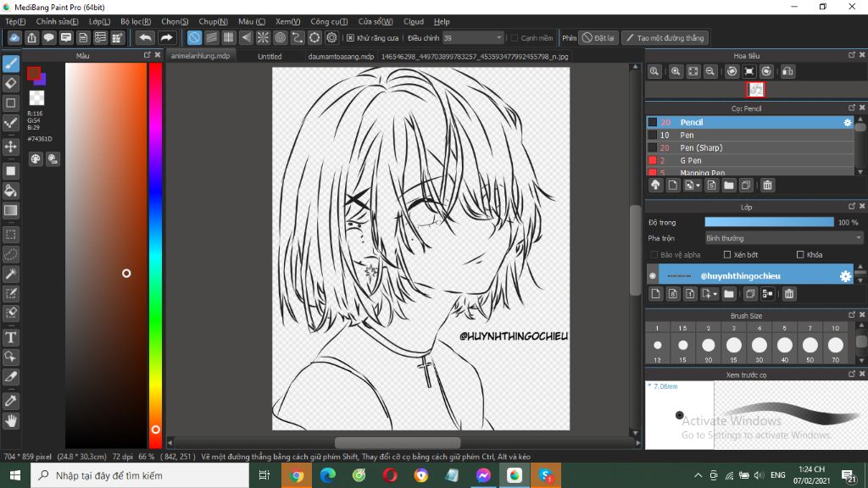Click the rainbow hue bar

pyautogui.click(x=155, y=255)
